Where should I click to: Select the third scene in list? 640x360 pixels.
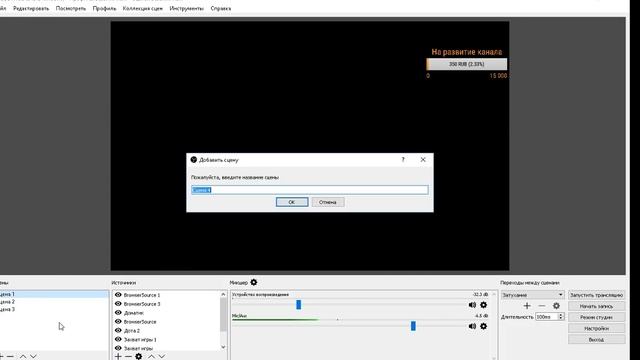54,309
